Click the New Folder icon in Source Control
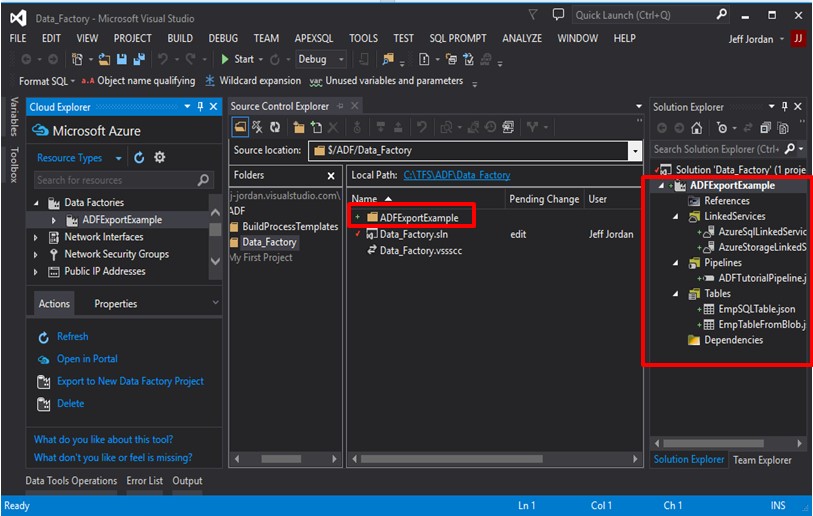Viewport: 813px width, 516px height. (x=299, y=127)
